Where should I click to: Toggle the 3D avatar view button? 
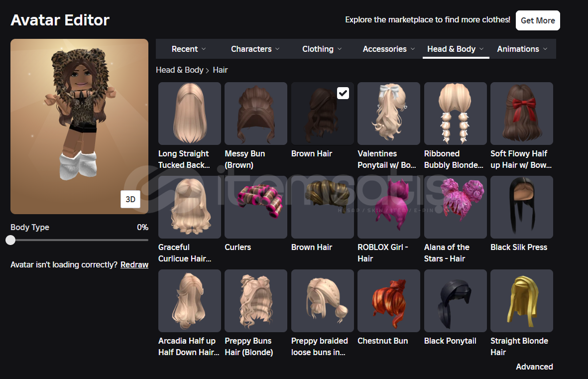pyautogui.click(x=130, y=199)
